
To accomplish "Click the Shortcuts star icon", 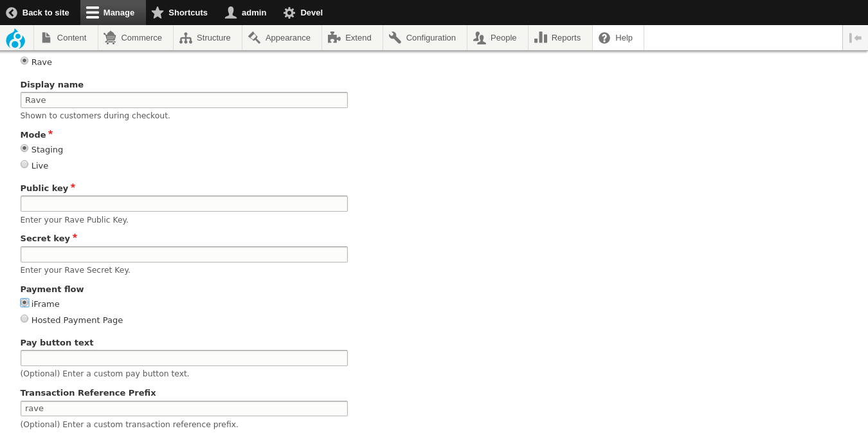I will [158, 12].
